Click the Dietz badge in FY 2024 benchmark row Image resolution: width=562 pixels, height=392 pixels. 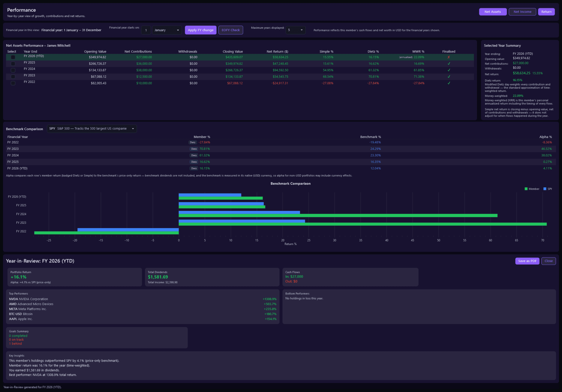coord(194,155)
